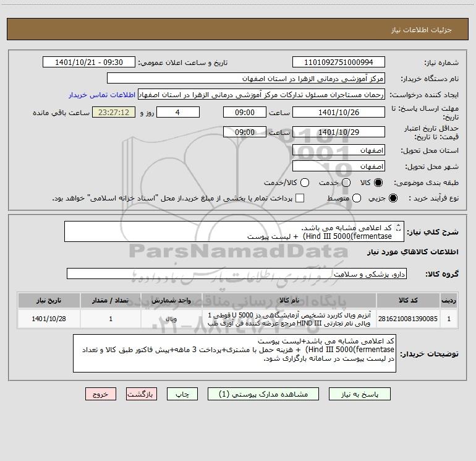Tick the اسناد خزانه اسلامی payment checkbox
The height and width of the screenshot is (461, 476).
click(300, 198)
